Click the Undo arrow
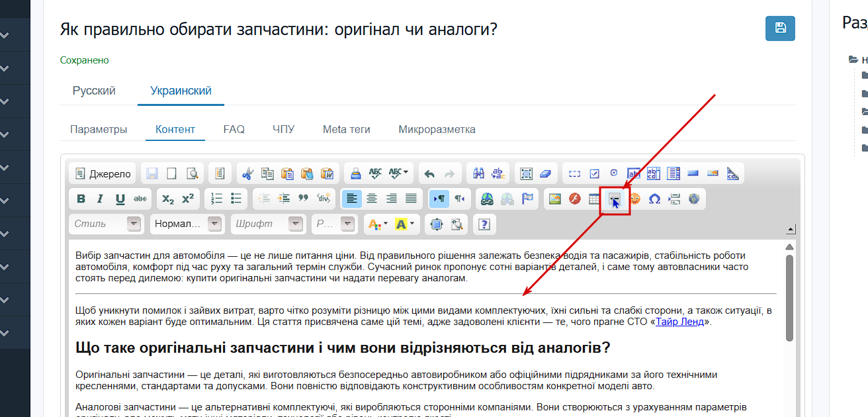This screenshot has height=417, width=868. (x=429, y=173)
